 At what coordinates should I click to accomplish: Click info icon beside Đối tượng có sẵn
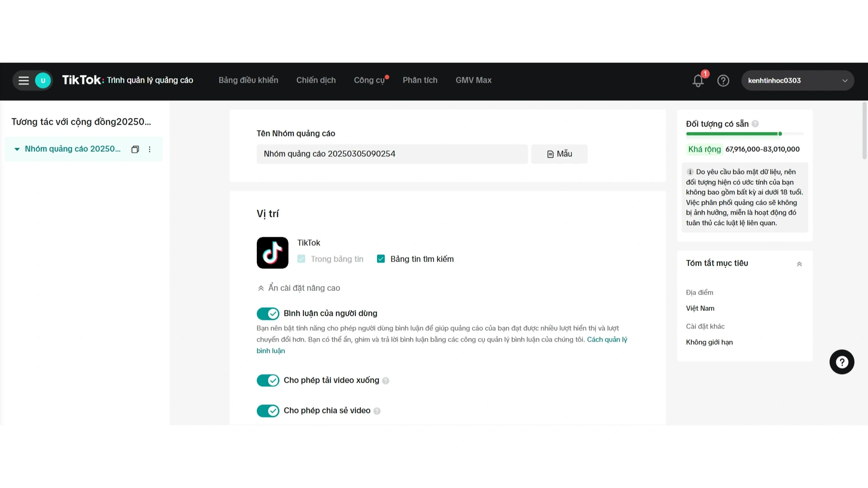tap(755, 124)
